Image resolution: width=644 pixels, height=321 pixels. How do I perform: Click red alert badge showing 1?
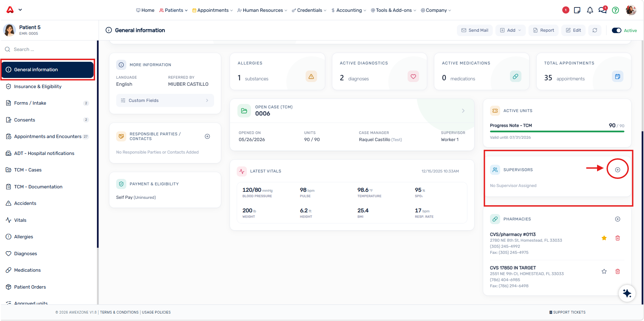[x=566, y=10]
